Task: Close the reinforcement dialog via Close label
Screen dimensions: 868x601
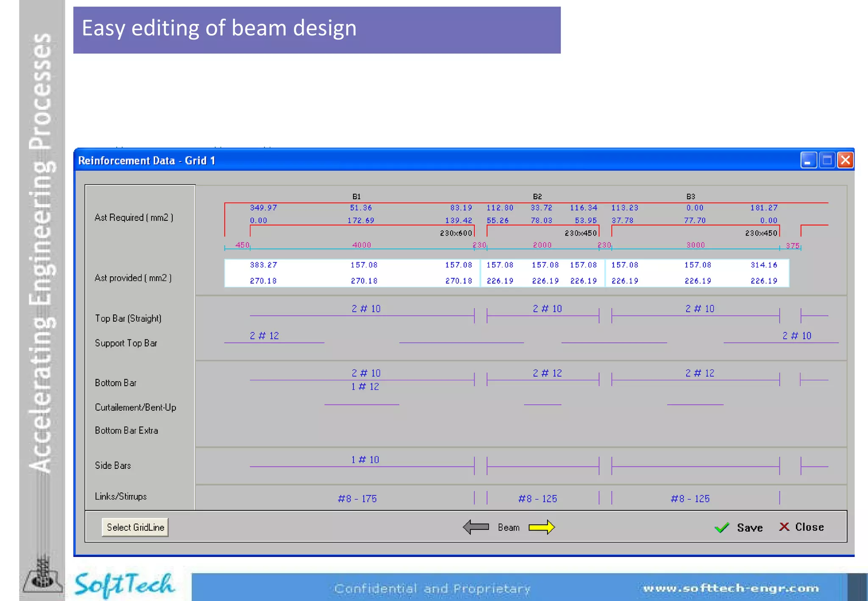Action: (x=810, y=527)
